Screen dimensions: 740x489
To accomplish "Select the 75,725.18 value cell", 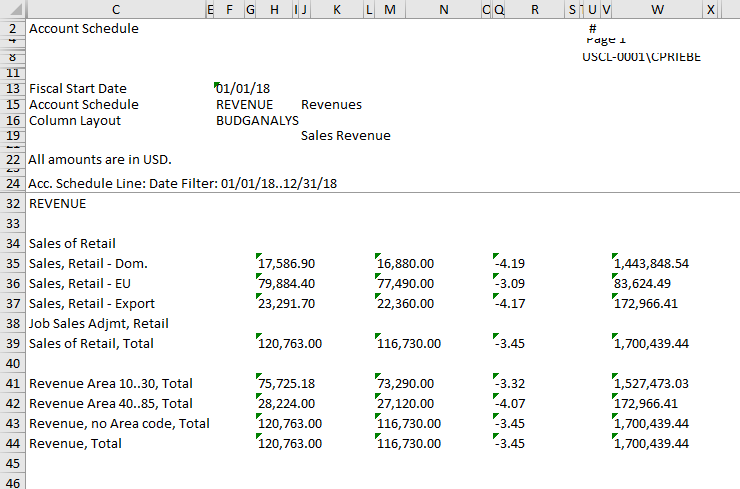I will click(x=287, y=384).
